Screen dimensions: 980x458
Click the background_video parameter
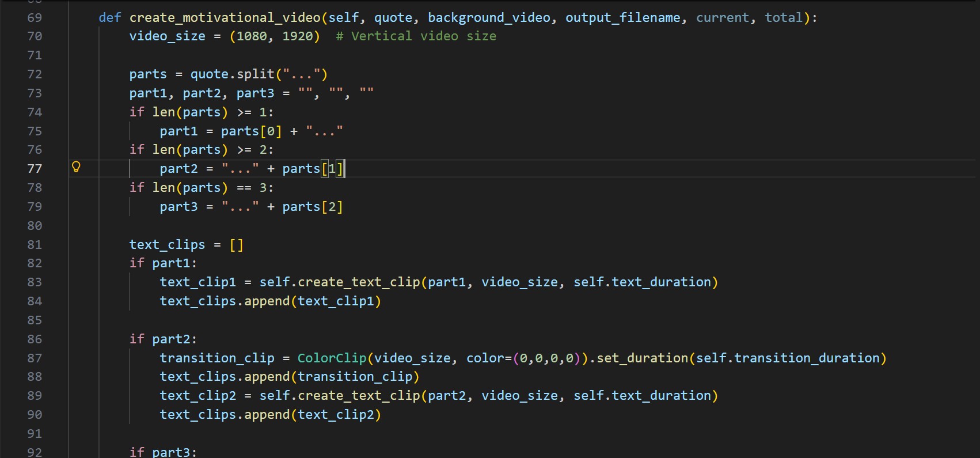[489, 18]
